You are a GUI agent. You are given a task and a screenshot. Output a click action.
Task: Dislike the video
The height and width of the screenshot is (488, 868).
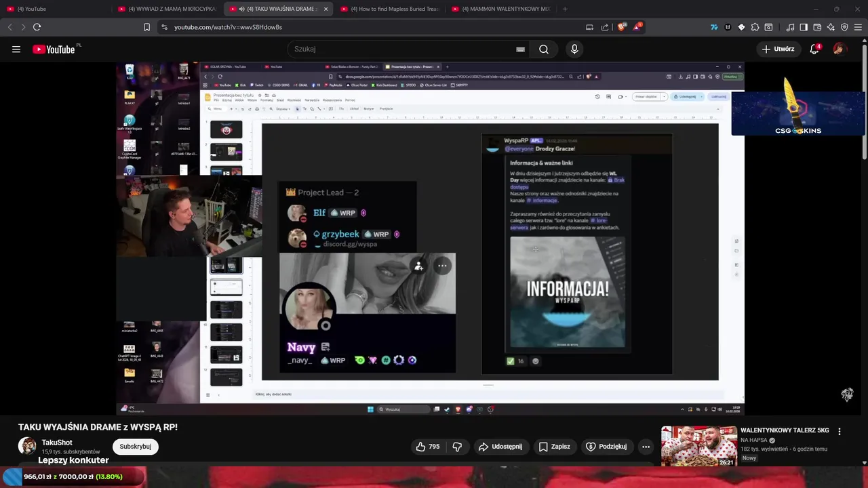click(x=457, y=447)
